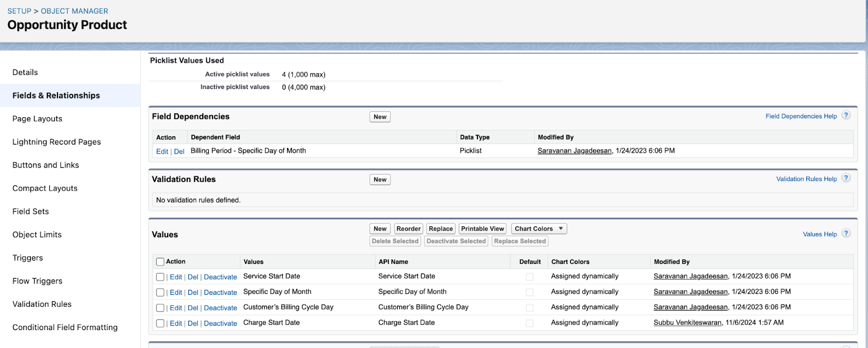Screen dimensions: 868x348
Task: Open Saravanan Jagadeesan link for Customer's Billing Cycle Day
Action: pyautogui.click(x=691, y=307)
